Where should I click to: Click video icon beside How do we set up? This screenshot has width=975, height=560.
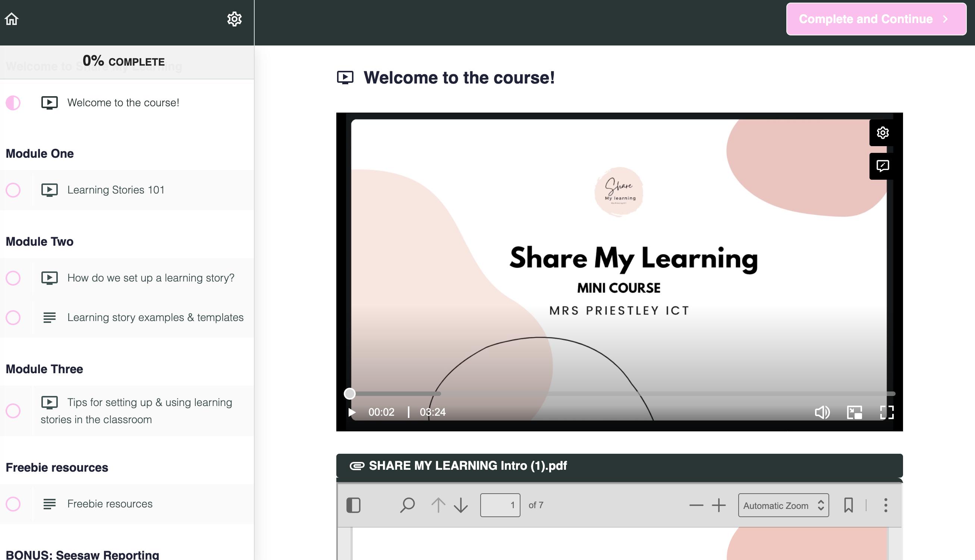[49, 278]
